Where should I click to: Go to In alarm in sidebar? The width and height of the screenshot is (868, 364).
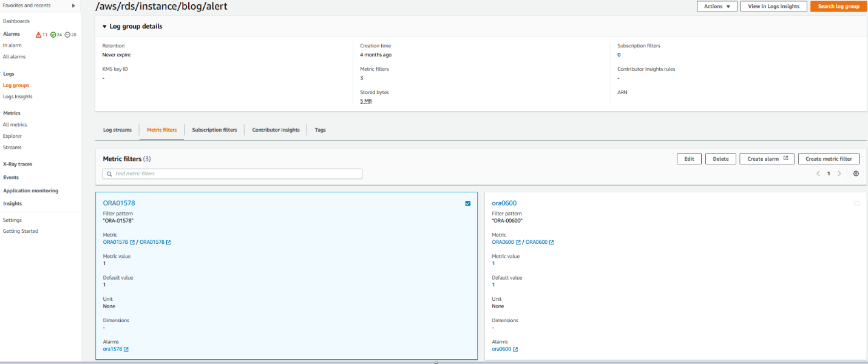click(12, 45)
